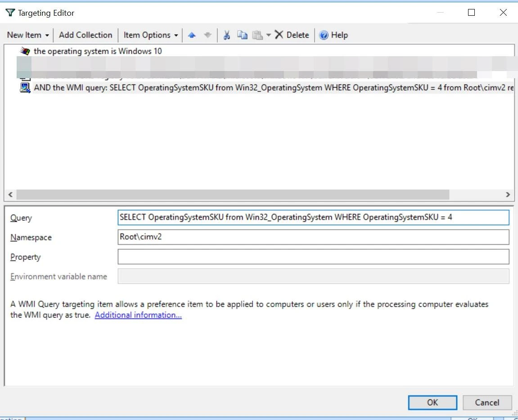Delete the selected targeting item
This screenshot has width=518, height=420.
click(292, 35)
